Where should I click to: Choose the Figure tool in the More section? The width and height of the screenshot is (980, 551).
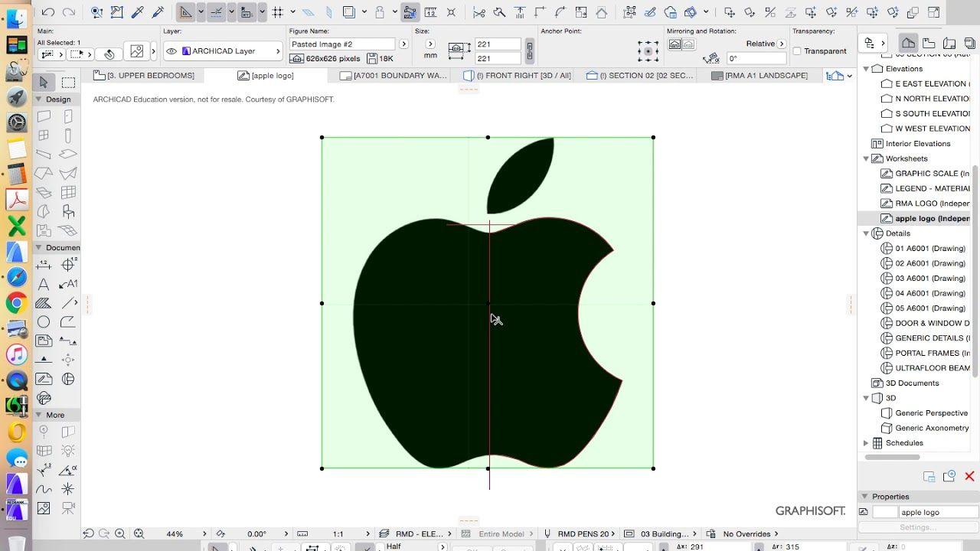44,508
